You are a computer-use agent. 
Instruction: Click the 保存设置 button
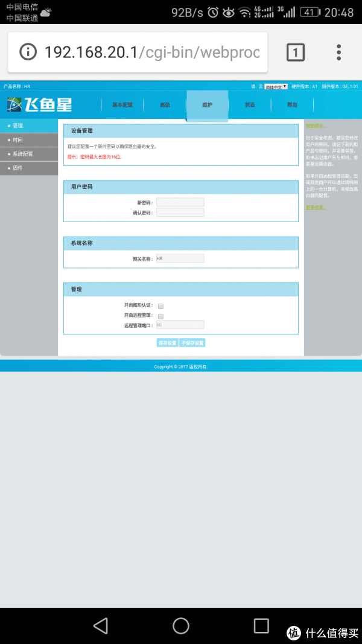pyautogui.click(x=167, y=343)
